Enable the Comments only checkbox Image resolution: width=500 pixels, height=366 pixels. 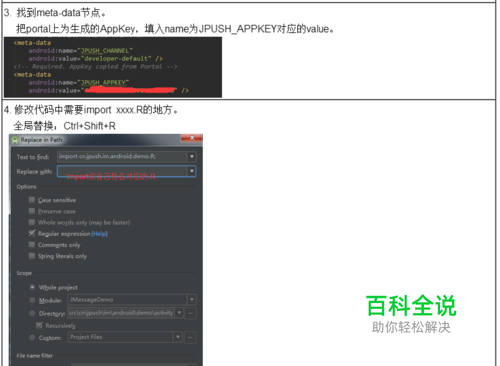(x=32, y=245)
